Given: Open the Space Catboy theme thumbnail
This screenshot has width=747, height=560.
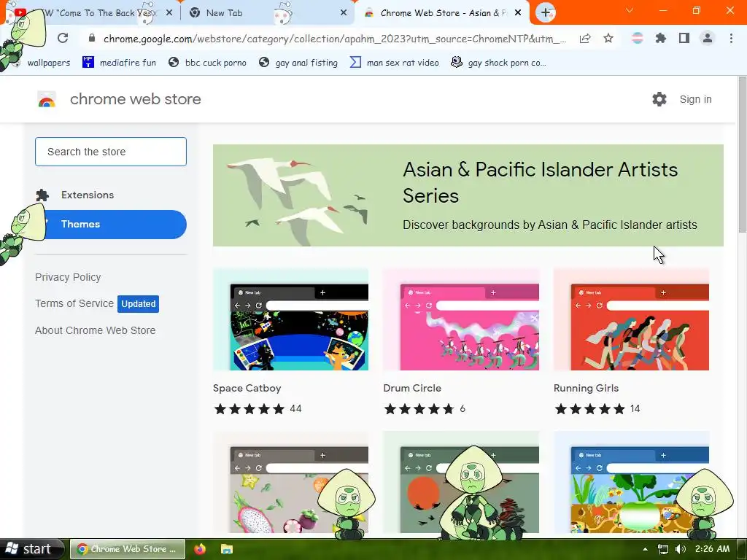Looking at the screenshot, I should [x=290, y=319].
